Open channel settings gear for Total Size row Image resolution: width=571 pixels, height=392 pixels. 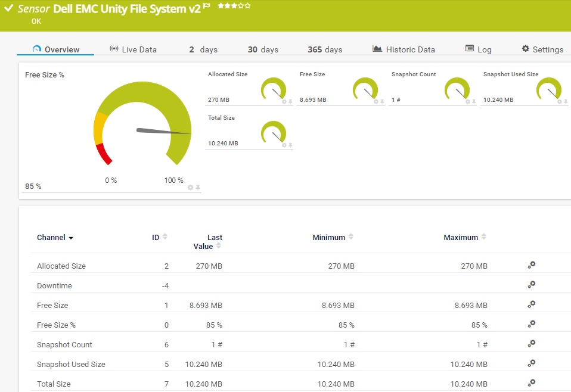coord(532,383)
